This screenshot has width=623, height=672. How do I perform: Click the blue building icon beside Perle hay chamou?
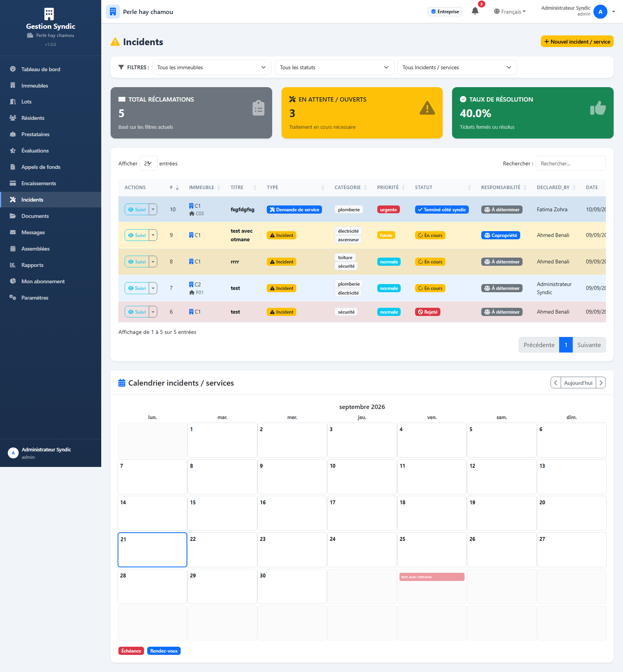click(x=113, y=12)
